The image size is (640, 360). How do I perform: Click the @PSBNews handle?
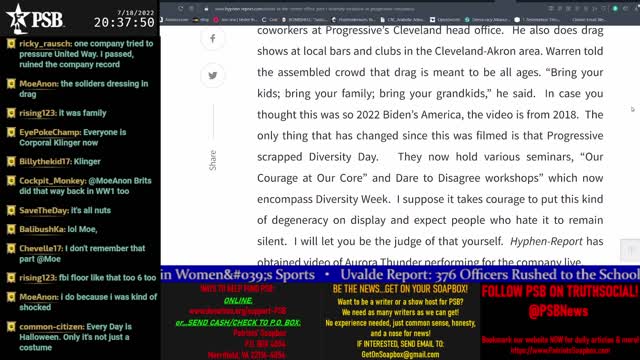[558, 311]
